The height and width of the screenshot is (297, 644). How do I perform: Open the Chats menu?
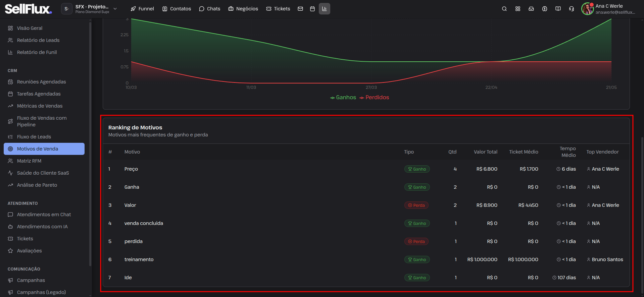tap(209, 9)
